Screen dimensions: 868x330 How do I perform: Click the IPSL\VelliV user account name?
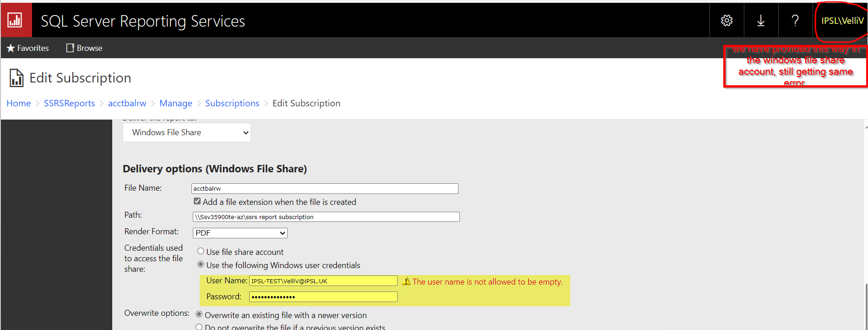click(842, 21)
